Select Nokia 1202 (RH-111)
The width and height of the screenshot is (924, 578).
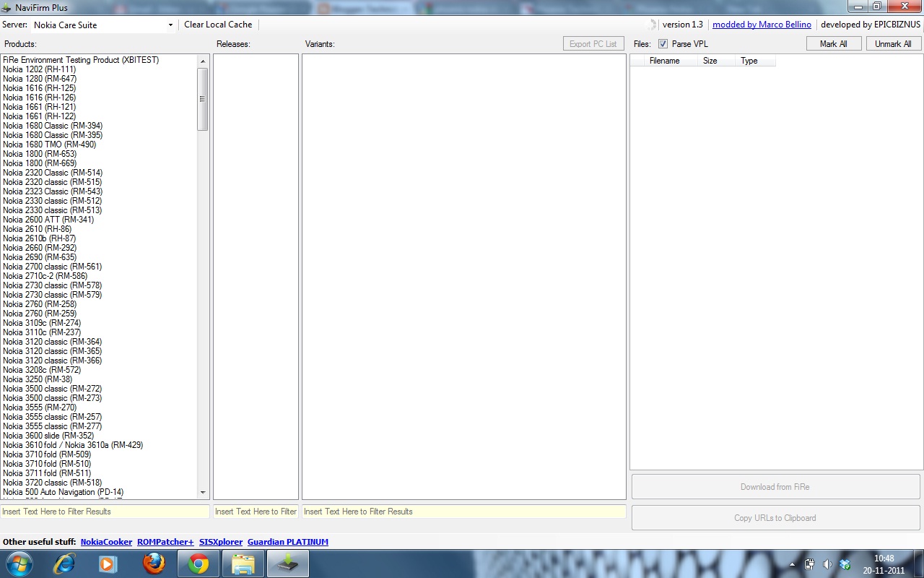pos(39,69)
